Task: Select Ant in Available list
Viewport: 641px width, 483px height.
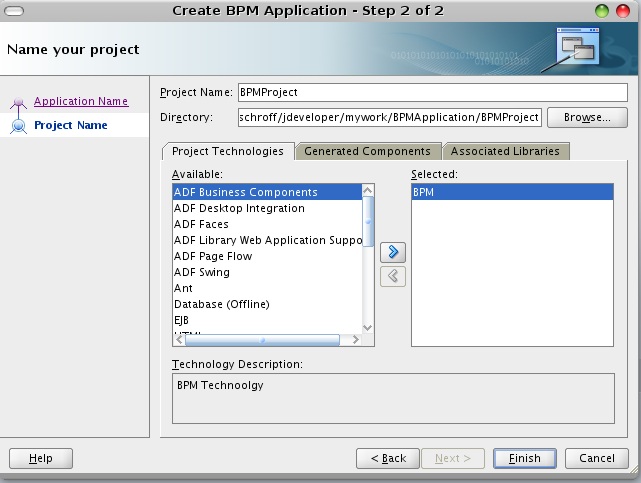Action: (267, 288)
